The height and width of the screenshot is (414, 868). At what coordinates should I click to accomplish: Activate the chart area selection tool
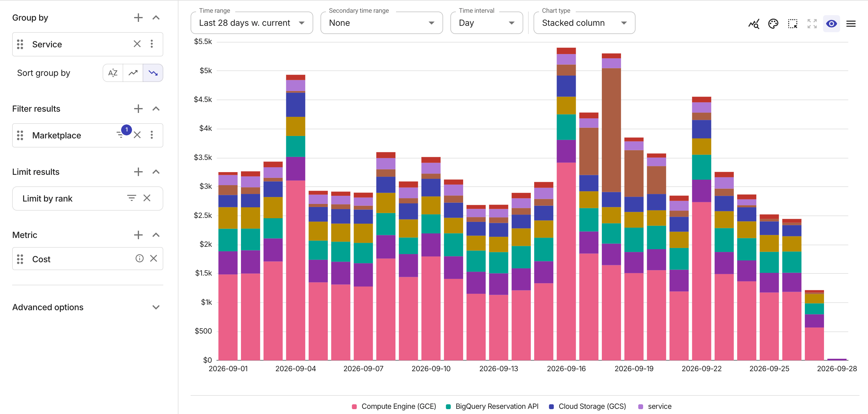[x=792, y=24]
